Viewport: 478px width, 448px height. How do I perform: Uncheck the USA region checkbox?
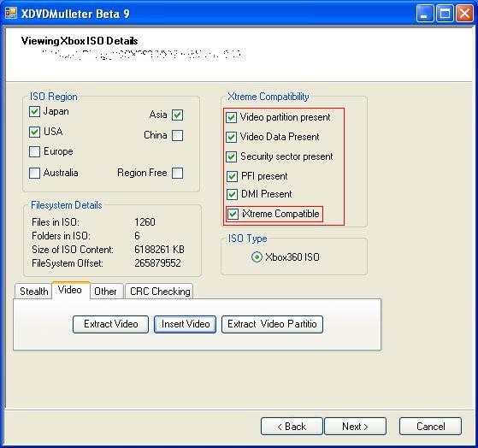(x=34, y=132)
